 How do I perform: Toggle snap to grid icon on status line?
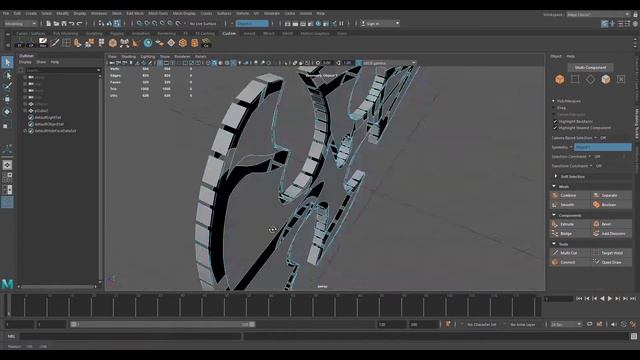coord(139,24)
